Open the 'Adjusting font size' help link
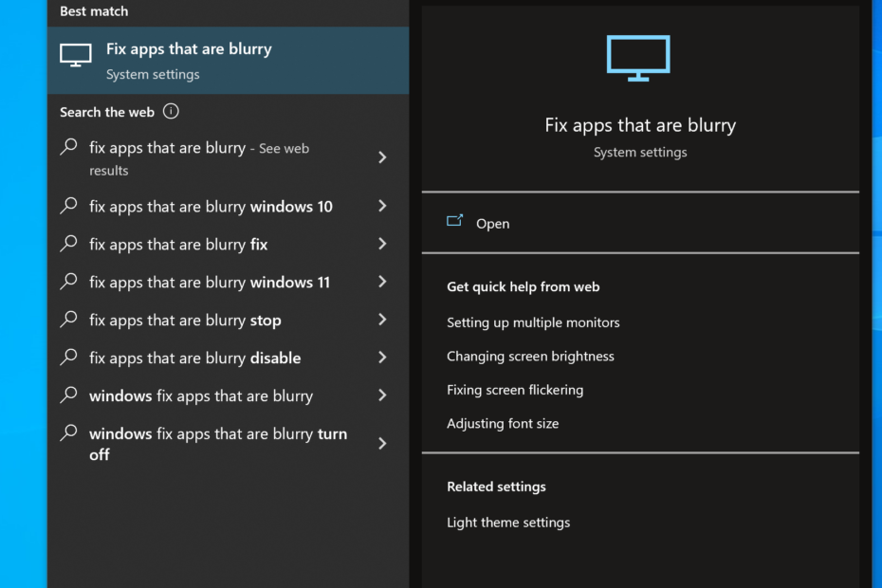Viewport: 882px width, 588px height. 503,424
